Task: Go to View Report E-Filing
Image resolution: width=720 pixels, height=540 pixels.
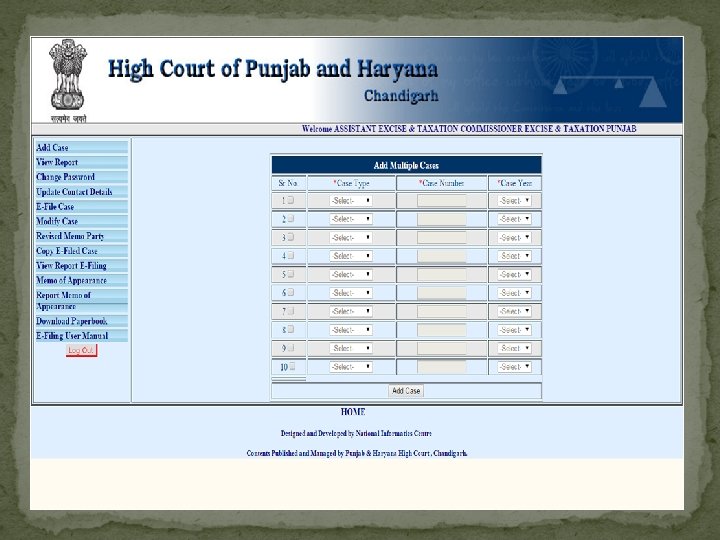Action: (x=81, y=266)
